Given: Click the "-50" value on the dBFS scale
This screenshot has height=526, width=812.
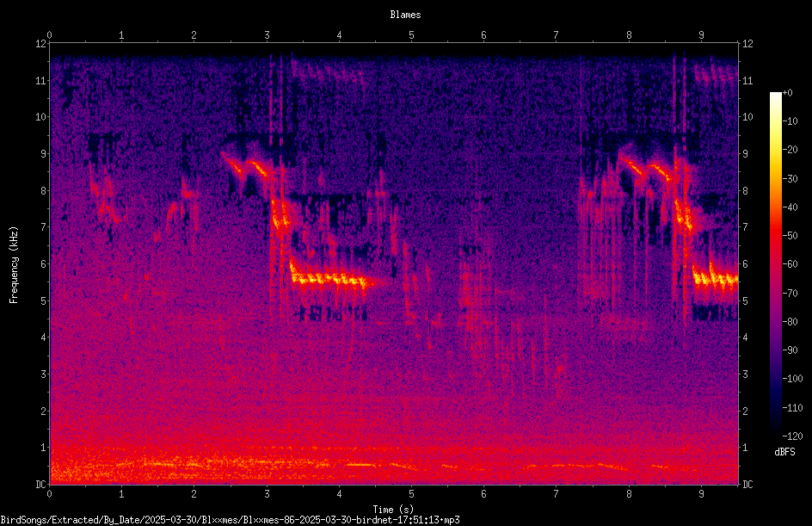Looking at the screenshot, I should tap(790, 236).
